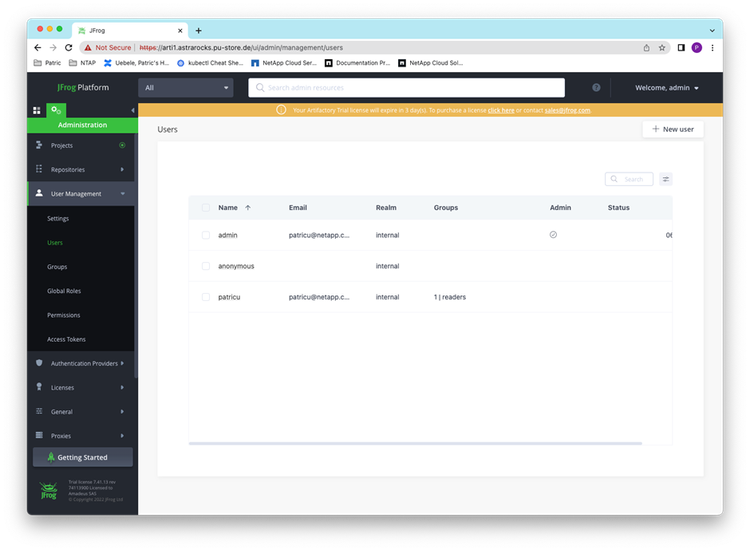Screen dimensions: 750x551
Task: Tick the anonymous user checkbox
Action: tap(206, 266)
